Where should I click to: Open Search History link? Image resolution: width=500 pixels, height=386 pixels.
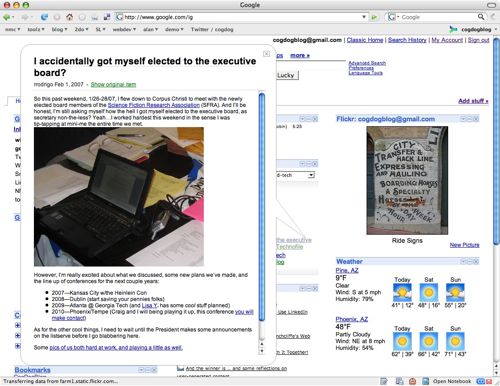coord(407,40)
